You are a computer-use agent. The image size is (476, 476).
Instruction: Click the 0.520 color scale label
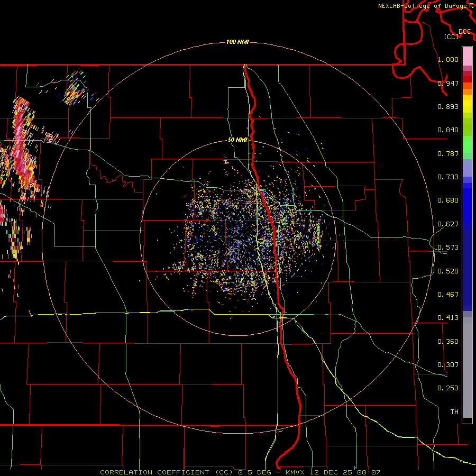(x=448, y=271)
